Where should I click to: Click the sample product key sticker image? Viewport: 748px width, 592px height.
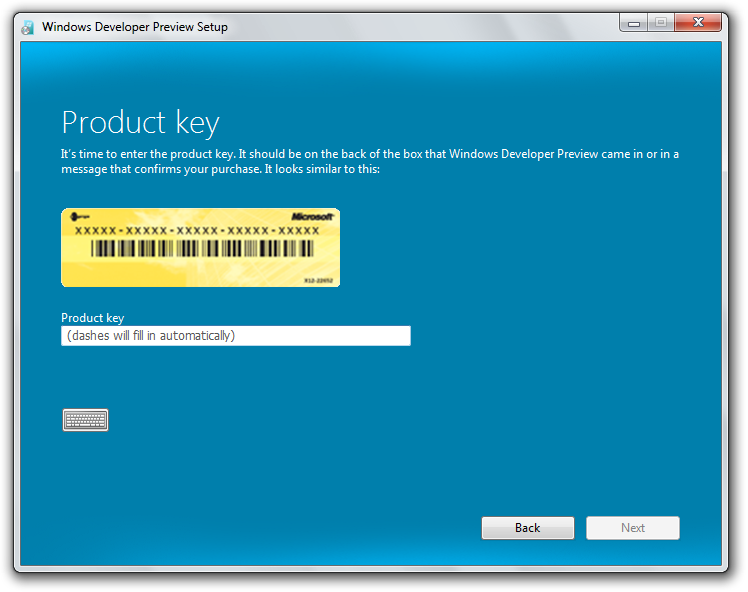[x=200, y=247]
